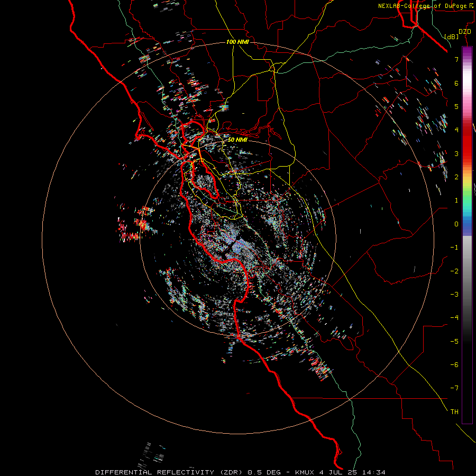
Task: Click the 5 value on color scale
Action: tap(456, 106)
